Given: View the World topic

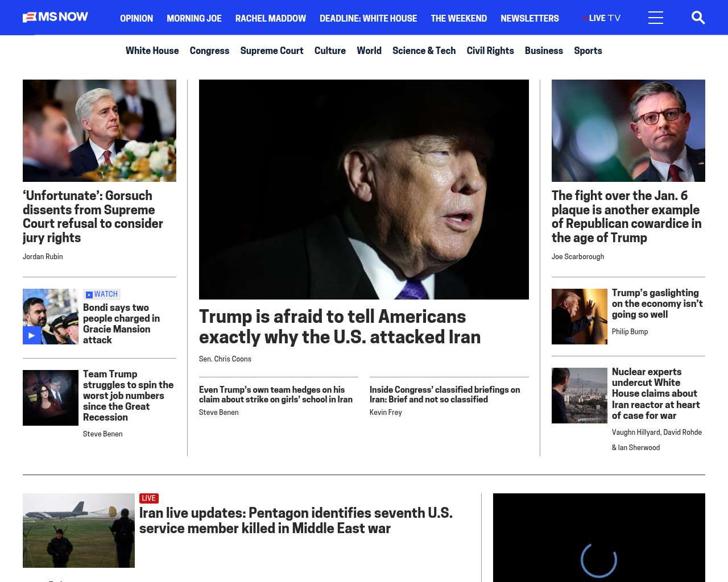Looking at the screenshot, I should tap(369, 51).
